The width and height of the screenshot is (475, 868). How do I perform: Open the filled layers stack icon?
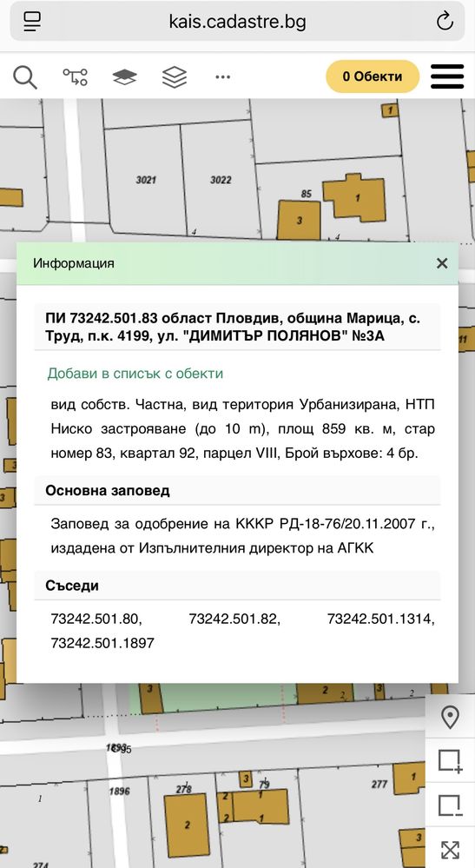[x=124, y=77]
